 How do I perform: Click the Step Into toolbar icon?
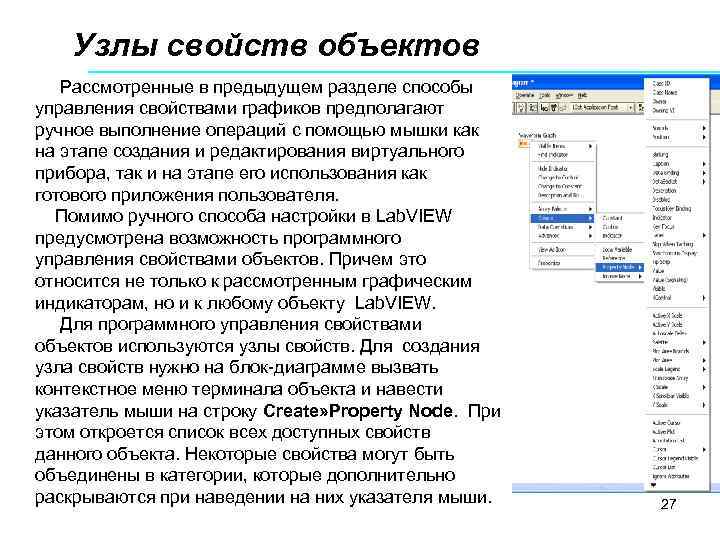click(545, 108)
